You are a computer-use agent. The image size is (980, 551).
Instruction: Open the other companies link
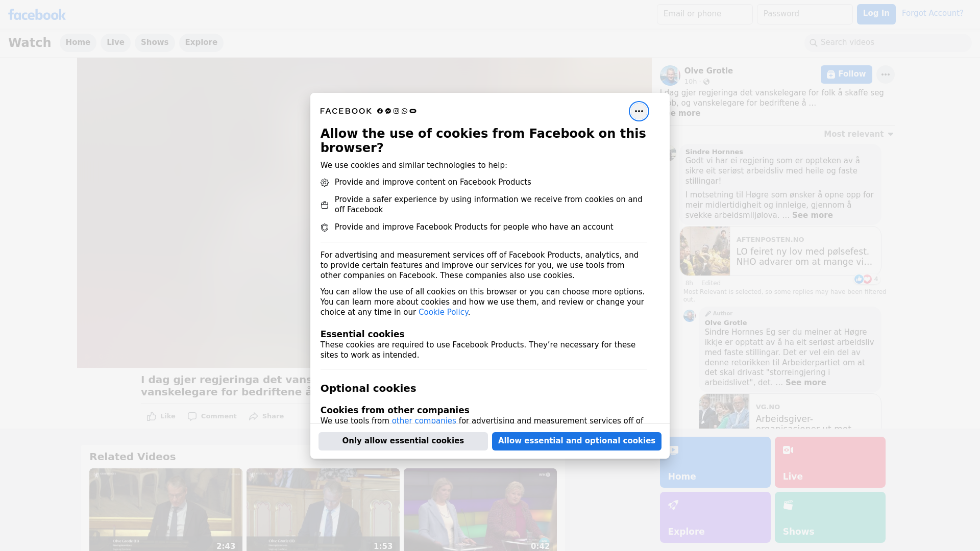pyautogui.click(x=424, y=421)
